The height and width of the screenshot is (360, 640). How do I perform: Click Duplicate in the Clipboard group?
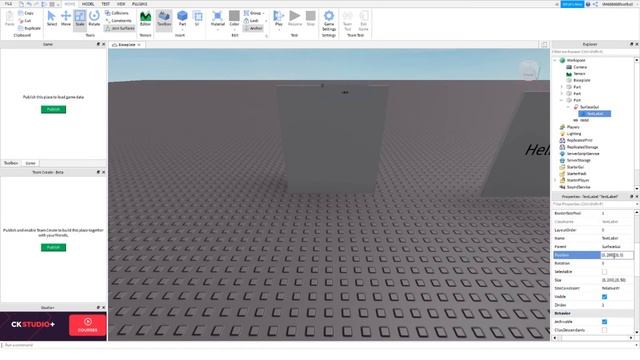pos(29,28)
